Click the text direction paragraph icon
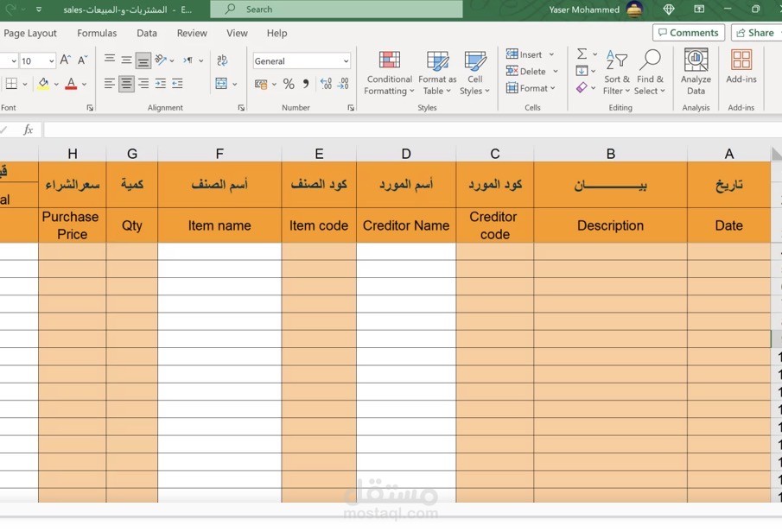The image size is (782, 532). 188,60
